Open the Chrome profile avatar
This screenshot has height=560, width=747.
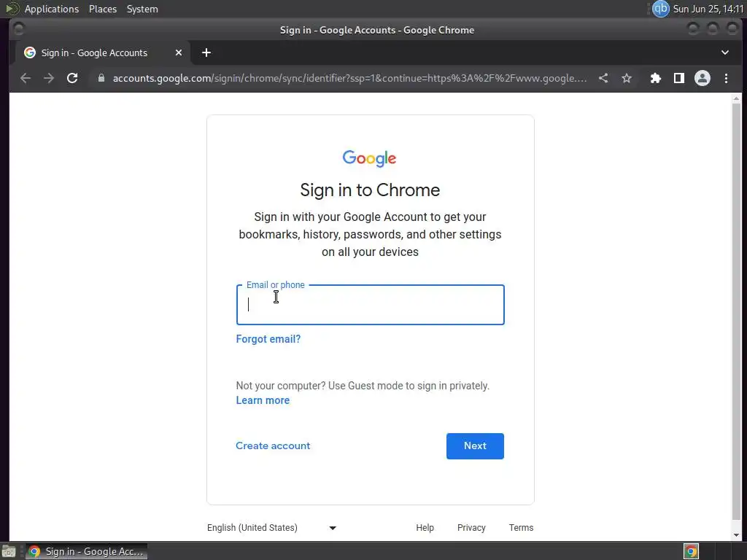[703, 78]
